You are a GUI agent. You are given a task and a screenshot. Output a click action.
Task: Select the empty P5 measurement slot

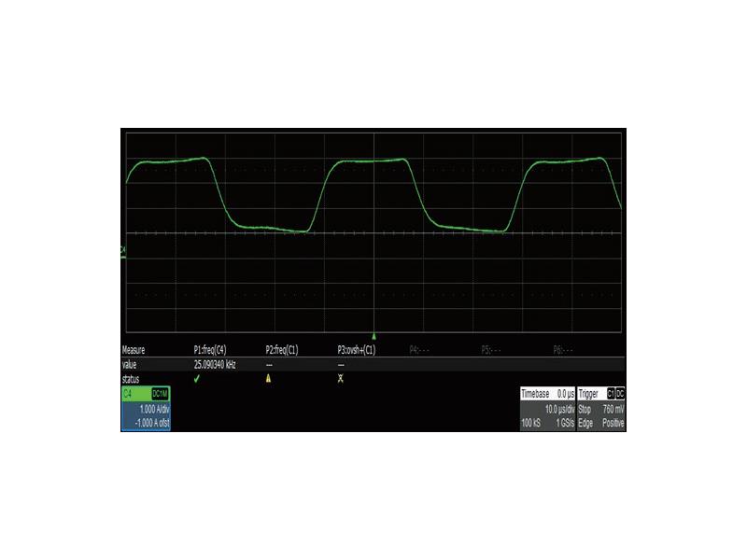491,350
